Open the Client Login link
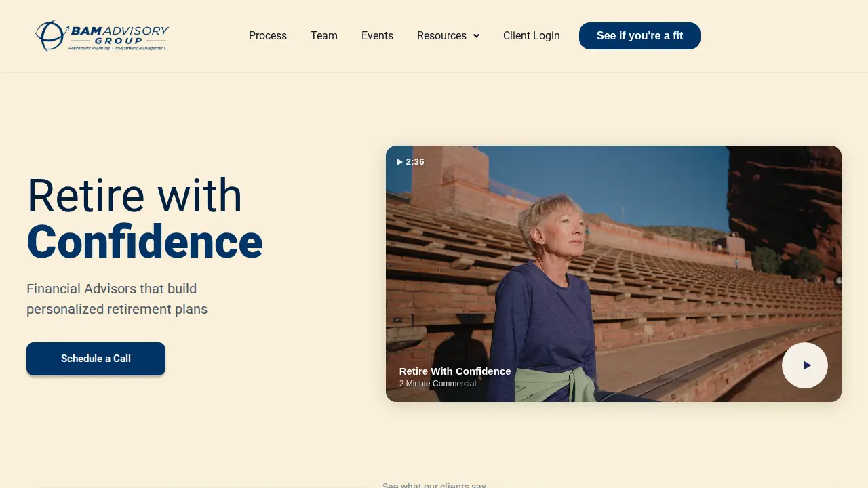Viewport: 868px width, 488px height. 532,36
